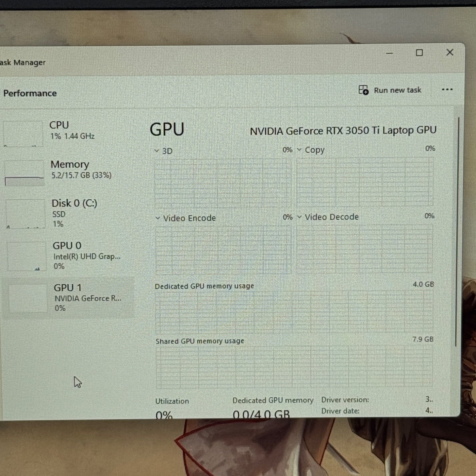Click the Dedicated GPU memory usage graph
Image resolution: width=476 pixels, height=476 pixels.
(294, 311)
